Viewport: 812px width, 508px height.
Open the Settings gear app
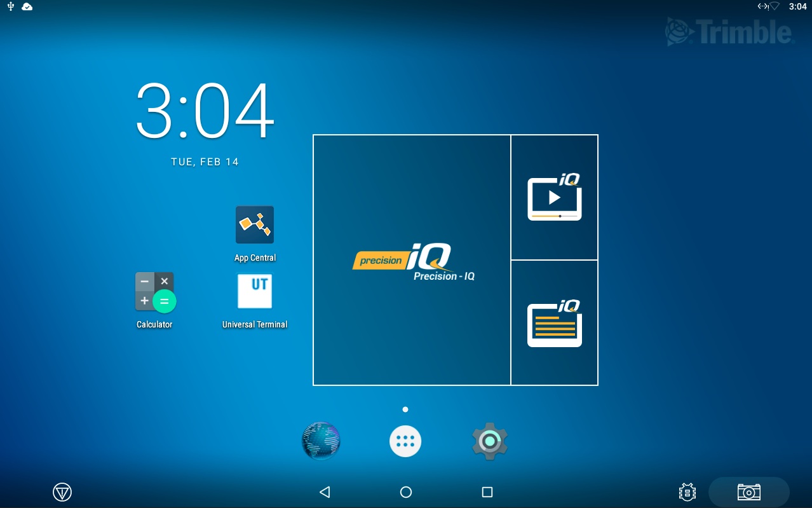490,441
